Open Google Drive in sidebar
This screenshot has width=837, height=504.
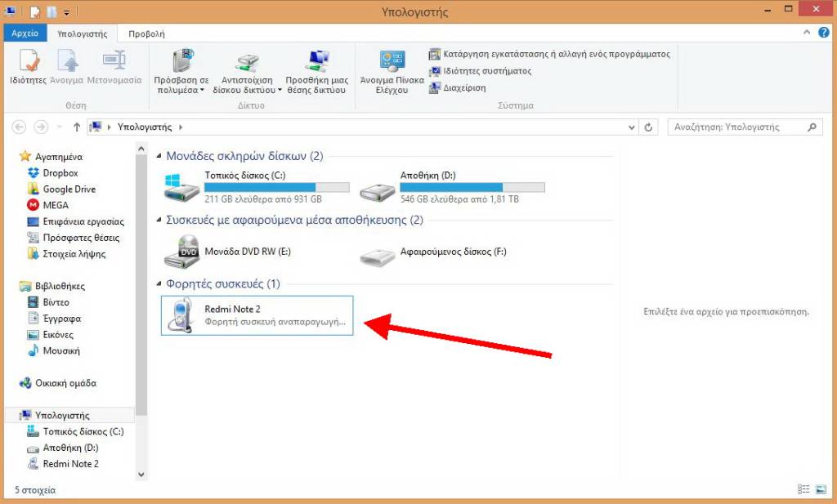click(62, 190)
